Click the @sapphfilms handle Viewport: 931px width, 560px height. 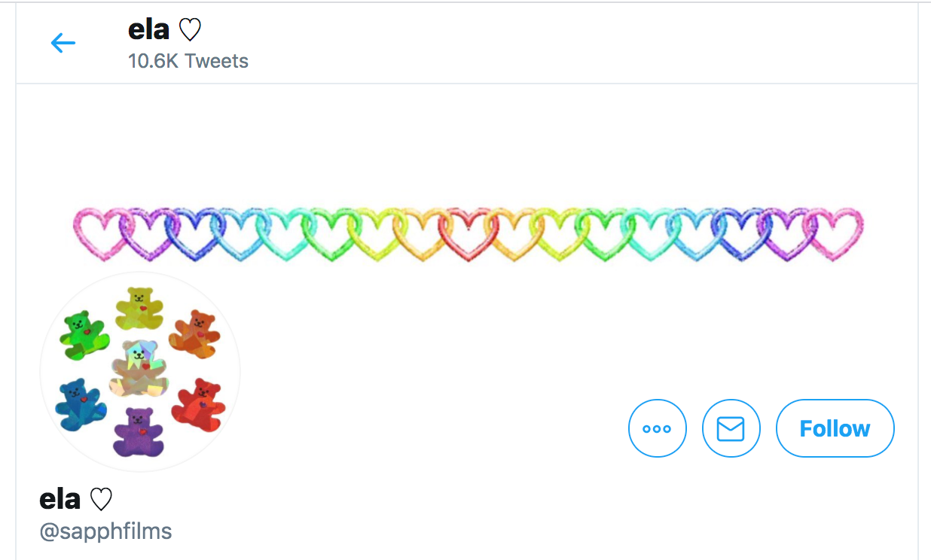[x=105, y=531]
